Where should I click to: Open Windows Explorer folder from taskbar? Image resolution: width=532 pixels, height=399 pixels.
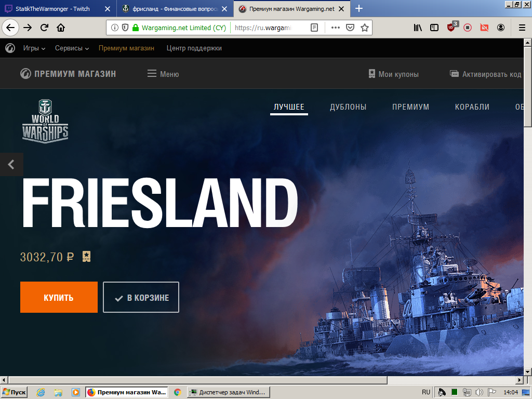click(58, 392)
